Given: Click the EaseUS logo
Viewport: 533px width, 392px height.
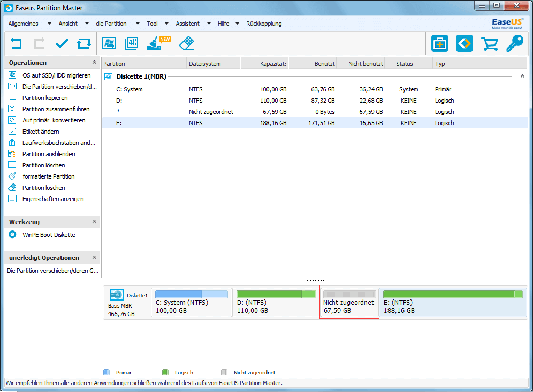Looking at the screenshot, I should click(x=507, y=24).
